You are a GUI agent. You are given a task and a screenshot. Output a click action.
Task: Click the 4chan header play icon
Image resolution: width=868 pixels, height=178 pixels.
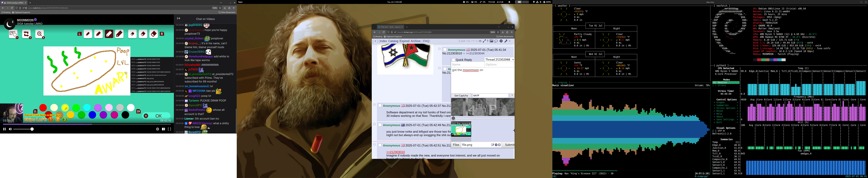501,41
